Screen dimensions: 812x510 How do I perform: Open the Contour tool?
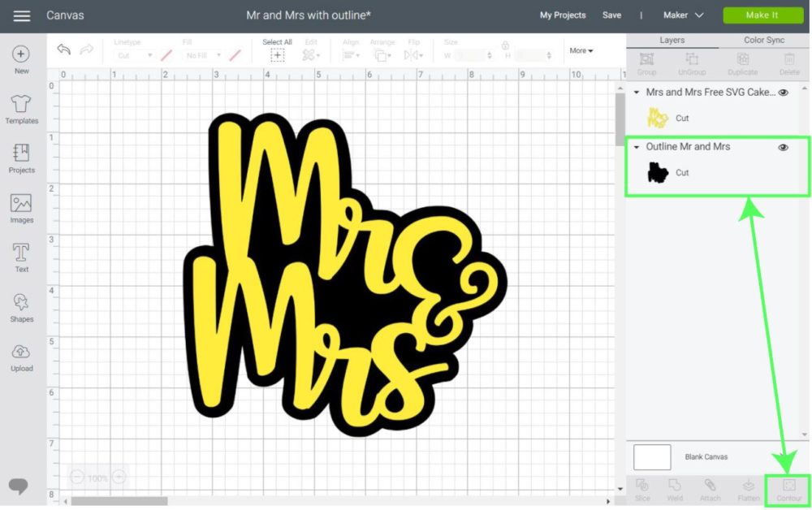click(788, 490)
